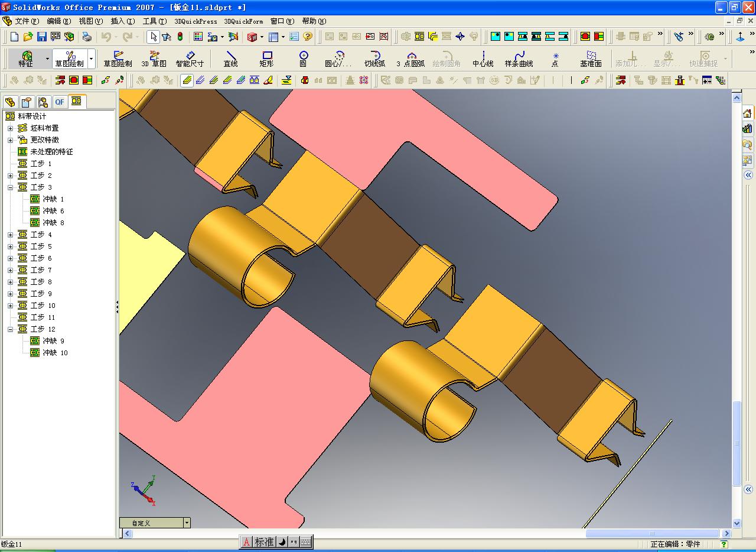Click the 智能尺寸 (Smart Dimension) tool

190,59
